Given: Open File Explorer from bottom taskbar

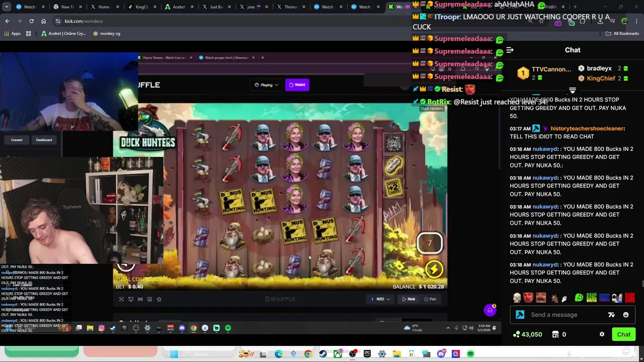Looking at the screenshot, I should (396, 354).
